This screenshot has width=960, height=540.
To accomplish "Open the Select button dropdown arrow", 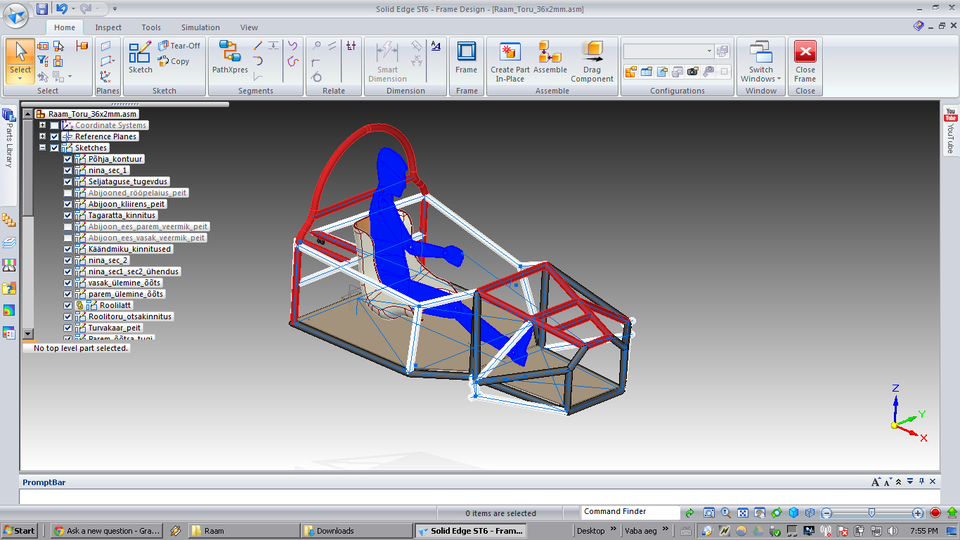I will [20, 79].
